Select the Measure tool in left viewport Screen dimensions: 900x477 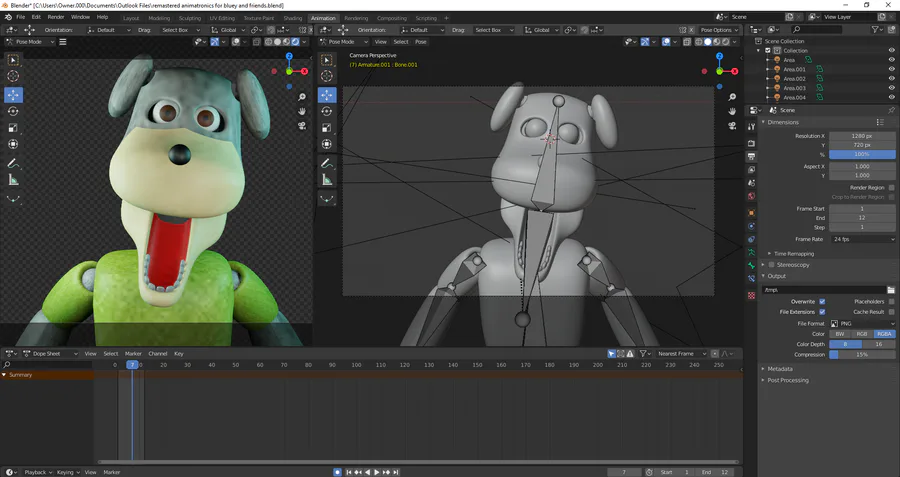tap(13, 180)
